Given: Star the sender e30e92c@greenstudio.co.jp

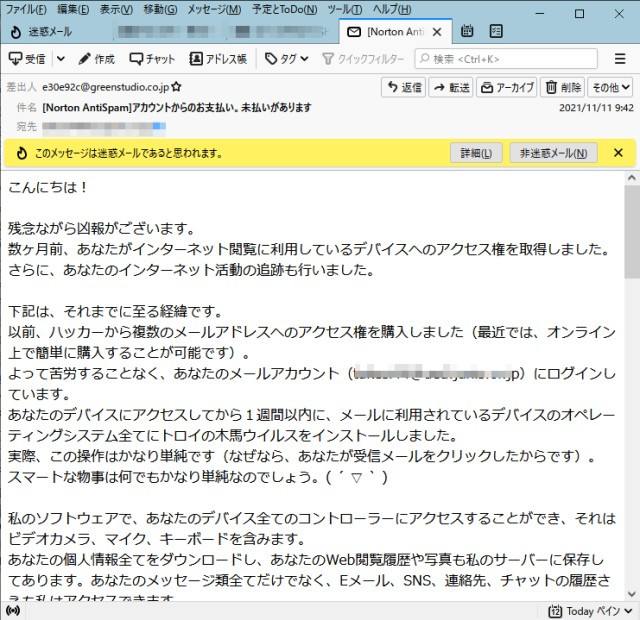Looking at the screenshot, I should tap(176, 87).
